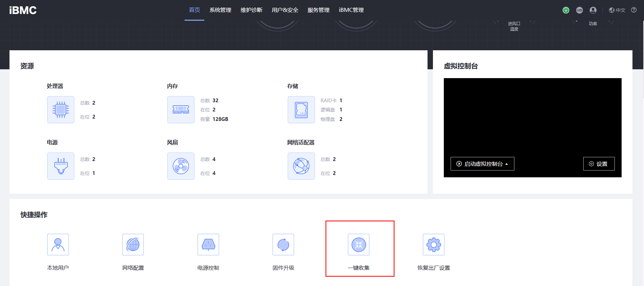The image size is (644, 286).
Task: Launch the 电源控制 quick action icon
Action: coord(208,245)
